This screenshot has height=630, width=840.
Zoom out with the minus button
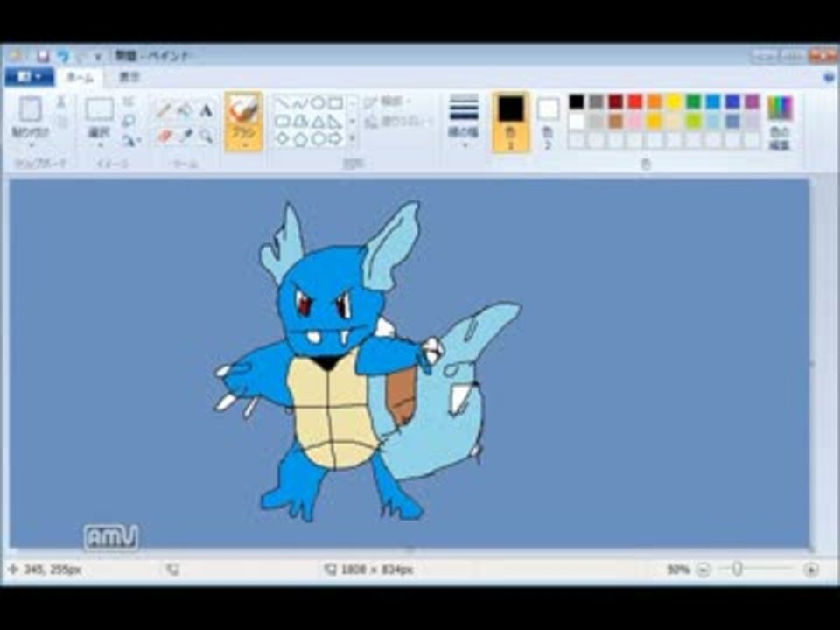click(x=703, y=570)
